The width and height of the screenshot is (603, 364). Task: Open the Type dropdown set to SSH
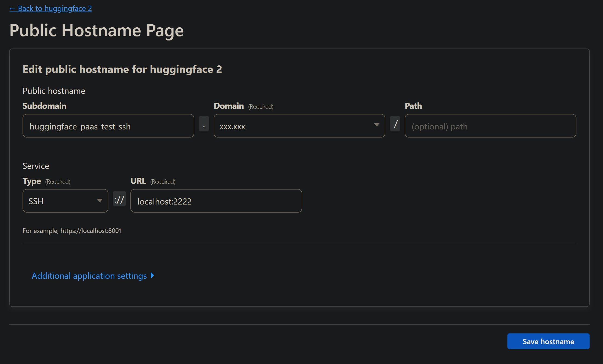pos(65,201)
